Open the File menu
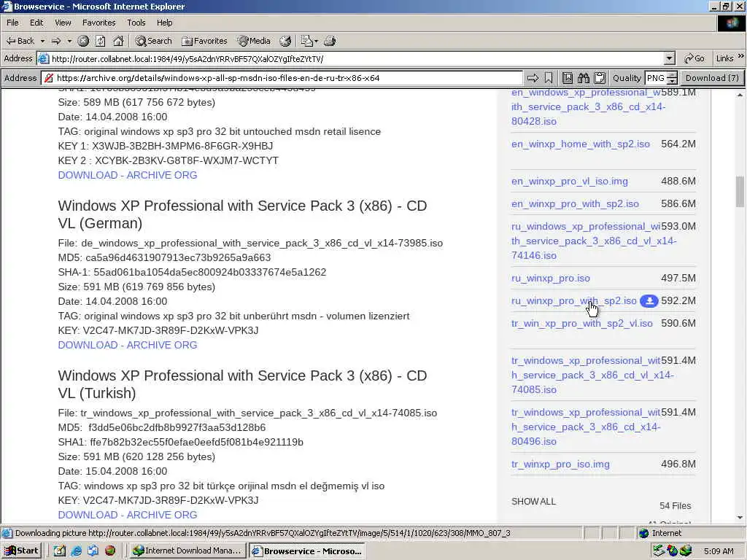The width and height of the screenshot is (747, 560). pos(12,23)
